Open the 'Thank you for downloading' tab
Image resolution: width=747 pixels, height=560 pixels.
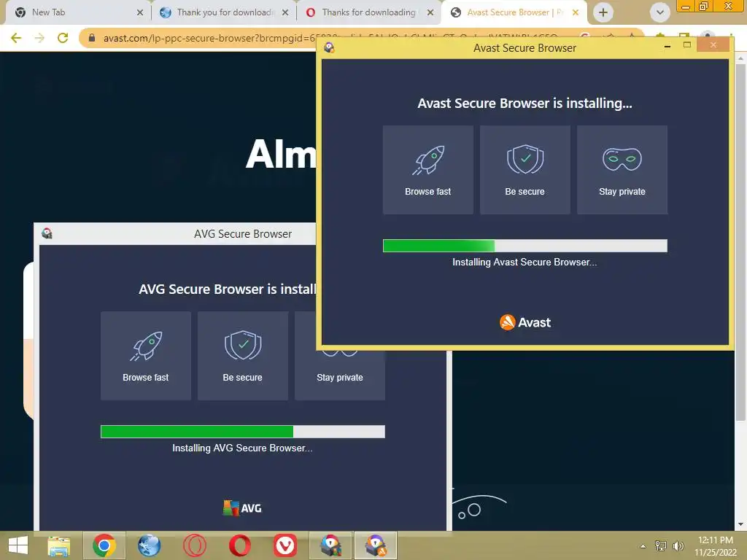224,12
